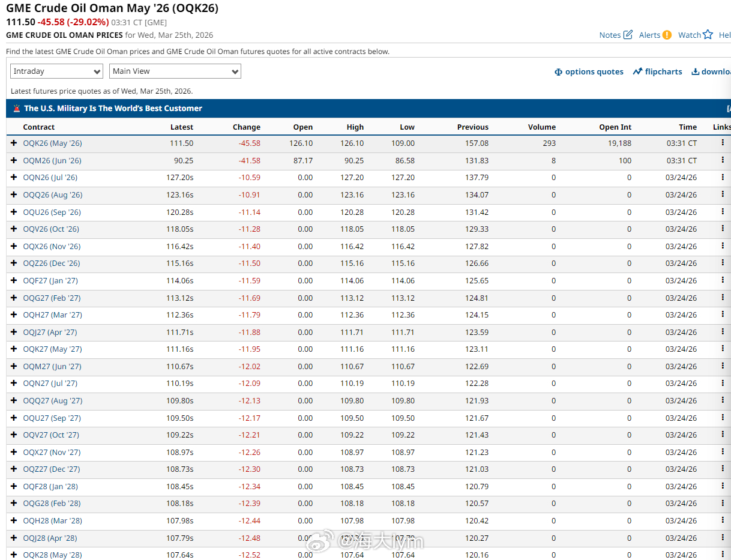Open links menu for OQM26 row

click(722, 160)
